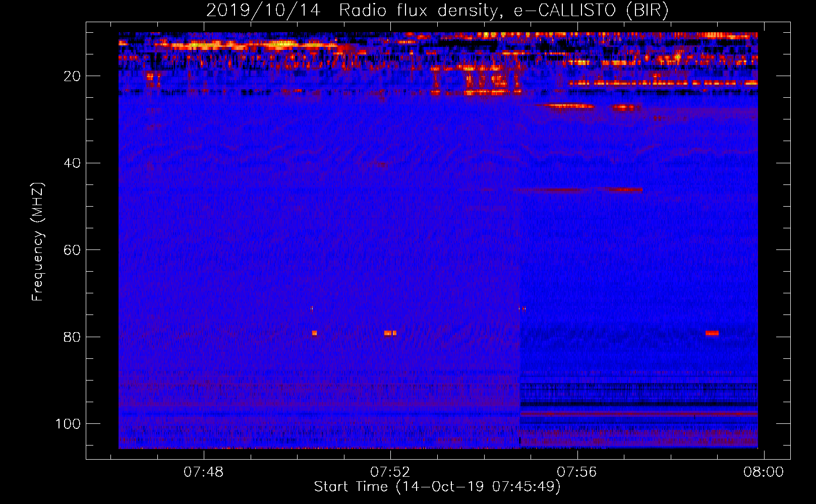The image size is (816, 504).
Task: Click the 07:52 time tick label
Action: click(390, 472)
